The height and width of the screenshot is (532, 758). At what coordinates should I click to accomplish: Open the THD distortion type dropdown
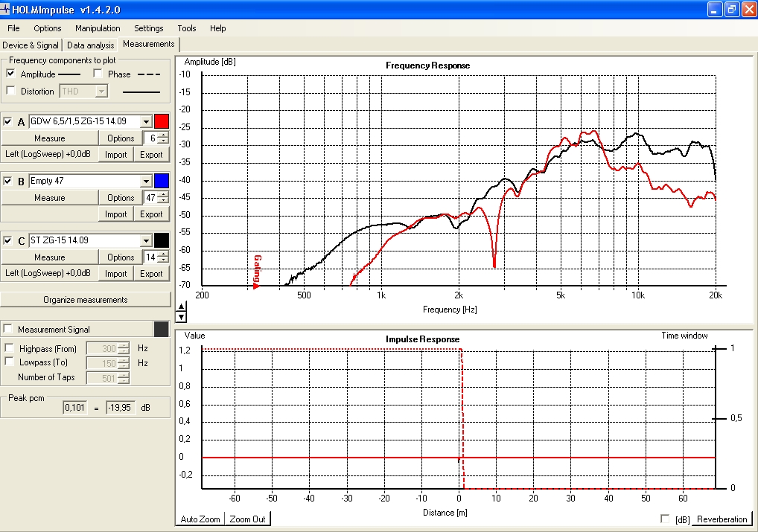[101, 91]
